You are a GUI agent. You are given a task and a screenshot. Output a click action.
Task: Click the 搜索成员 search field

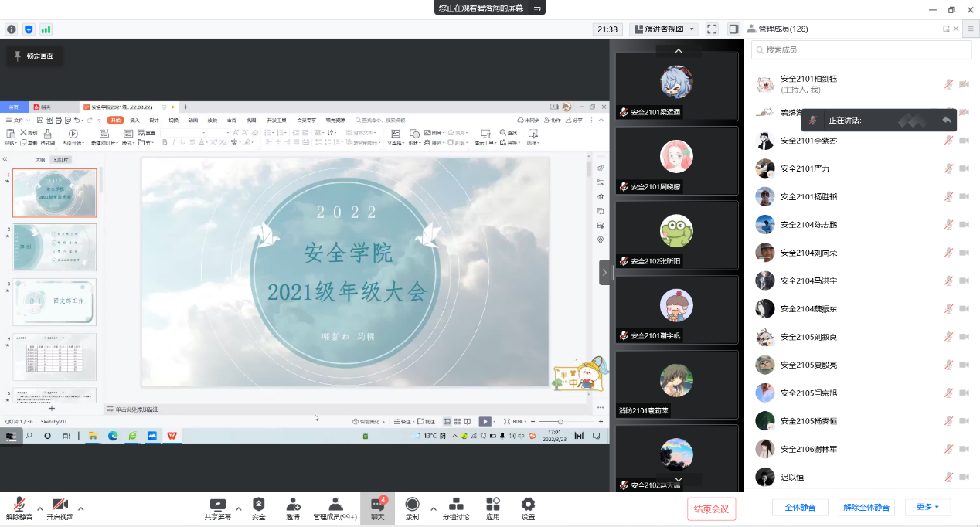tap(862, 49)
